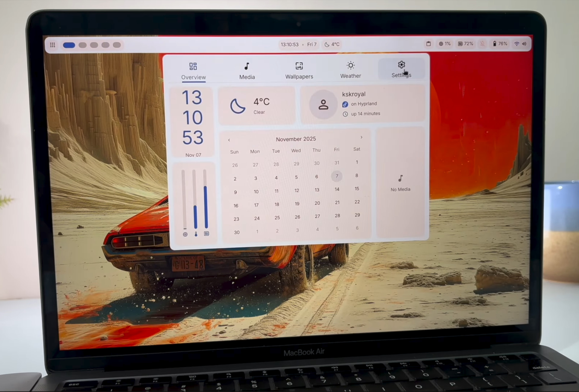Open the Wi-Fi network icon

click(x=517, y=44)
